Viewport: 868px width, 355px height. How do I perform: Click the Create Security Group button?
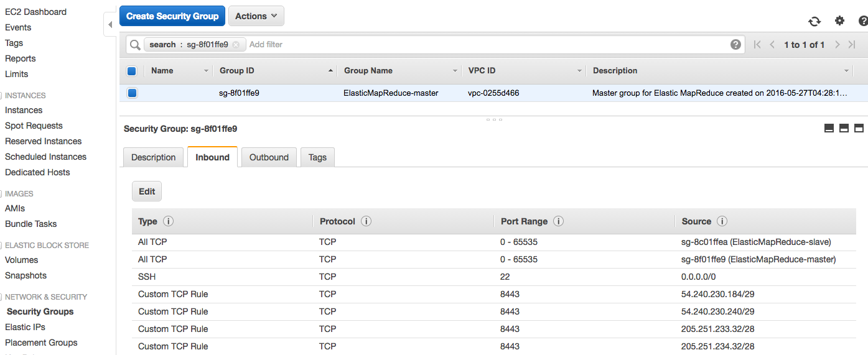click(x=172, y=16)
